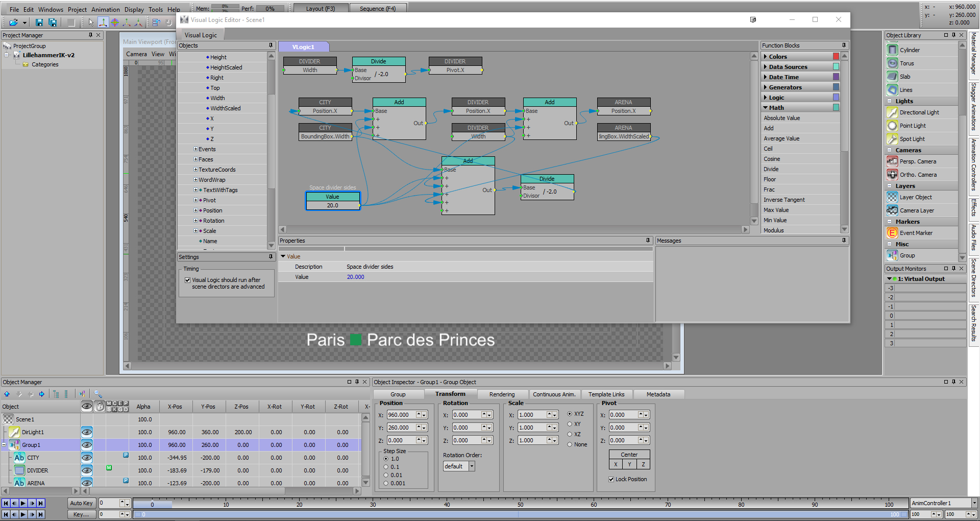
Task: Open the Metadata tab
Action: (x=658, y=394)
